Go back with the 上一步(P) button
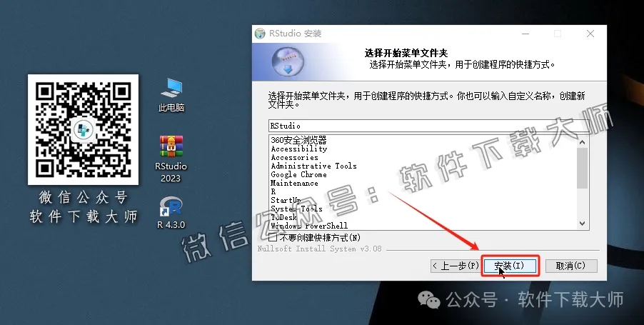 pyautogui.click(x=455, y=266)
